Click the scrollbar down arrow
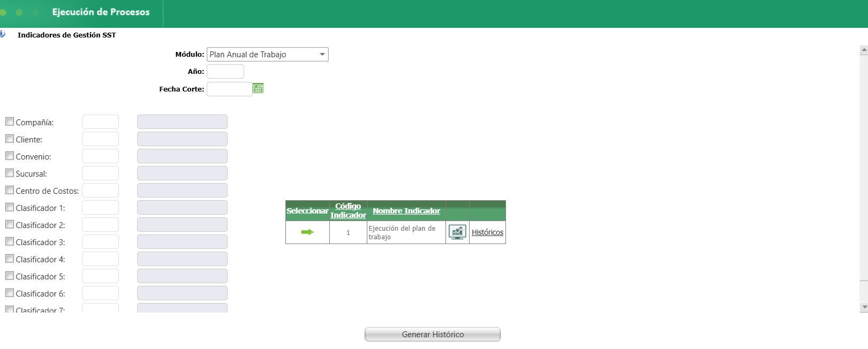Image resolution: width=868 pixels, height=349 pixels. coord(864,308)
